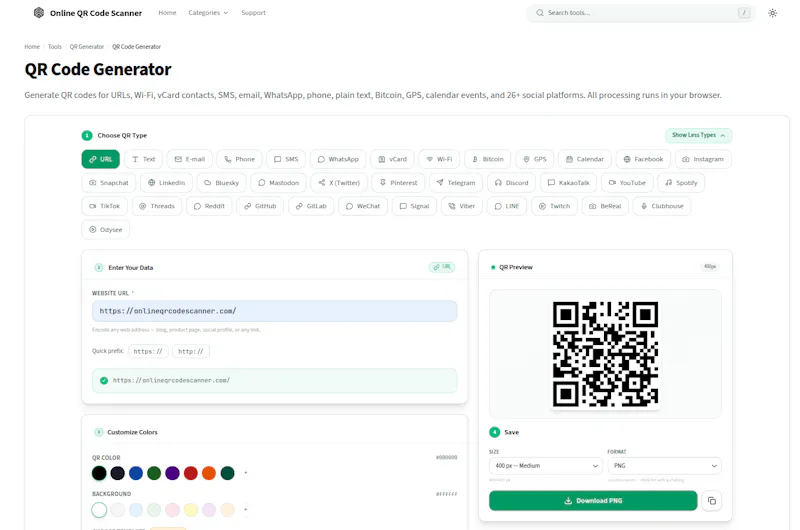Choose the GPS QR type
This screenshot has height=530, width=800.
pyautogui.click(x=535, y=159)
